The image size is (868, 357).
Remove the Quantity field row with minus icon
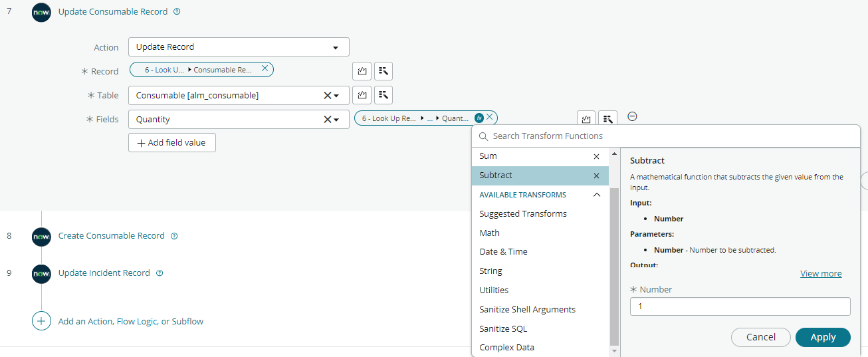(632, 116)
